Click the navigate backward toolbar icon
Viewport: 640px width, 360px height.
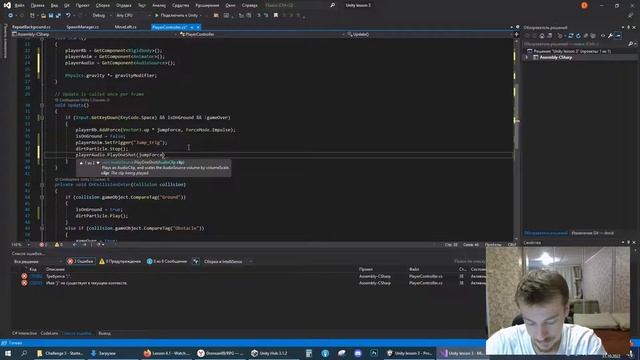pos(11,16)
